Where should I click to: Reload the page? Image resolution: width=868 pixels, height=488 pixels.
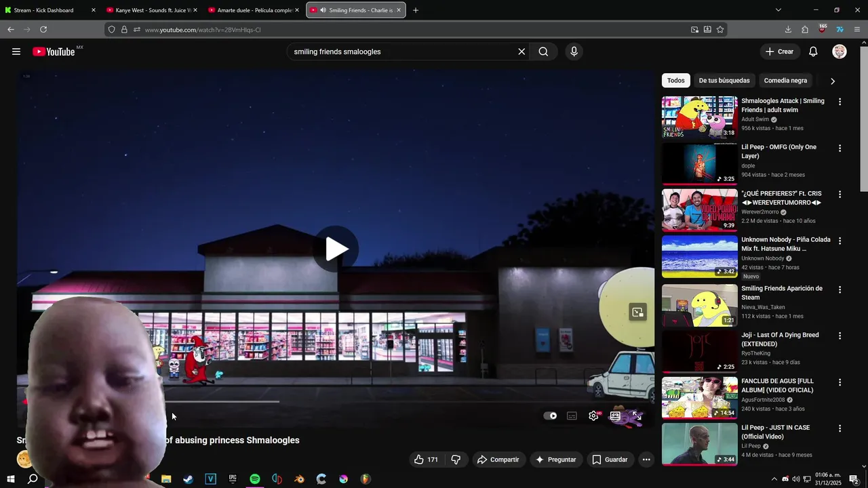(43, 29)
